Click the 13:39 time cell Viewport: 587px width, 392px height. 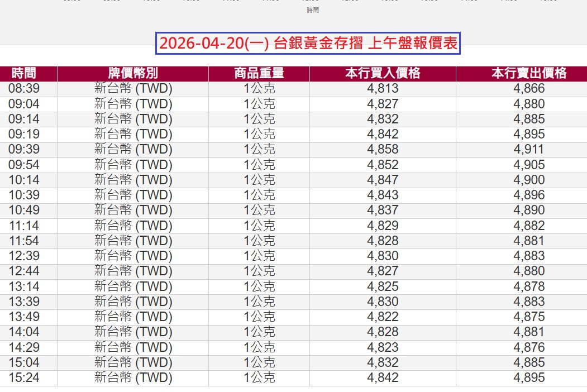tap(24, 302)
